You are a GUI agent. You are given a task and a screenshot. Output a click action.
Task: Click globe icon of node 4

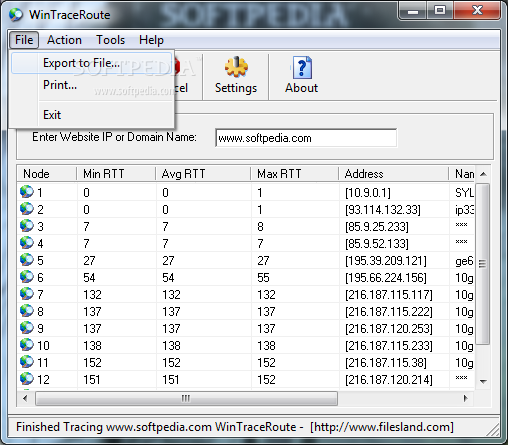(x=27, y=243)
